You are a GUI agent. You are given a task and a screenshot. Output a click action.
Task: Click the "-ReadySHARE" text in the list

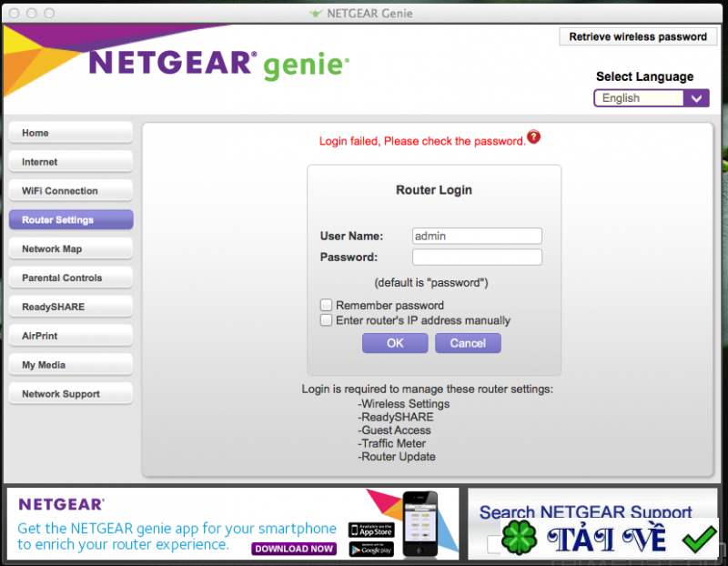(x=396, y=417)
